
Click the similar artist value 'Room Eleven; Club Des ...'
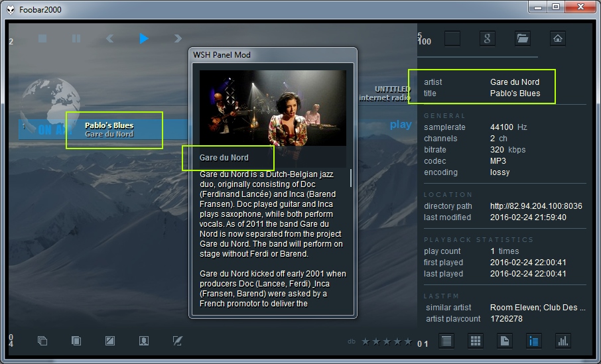pyautogui.click(x=538, y=307)
